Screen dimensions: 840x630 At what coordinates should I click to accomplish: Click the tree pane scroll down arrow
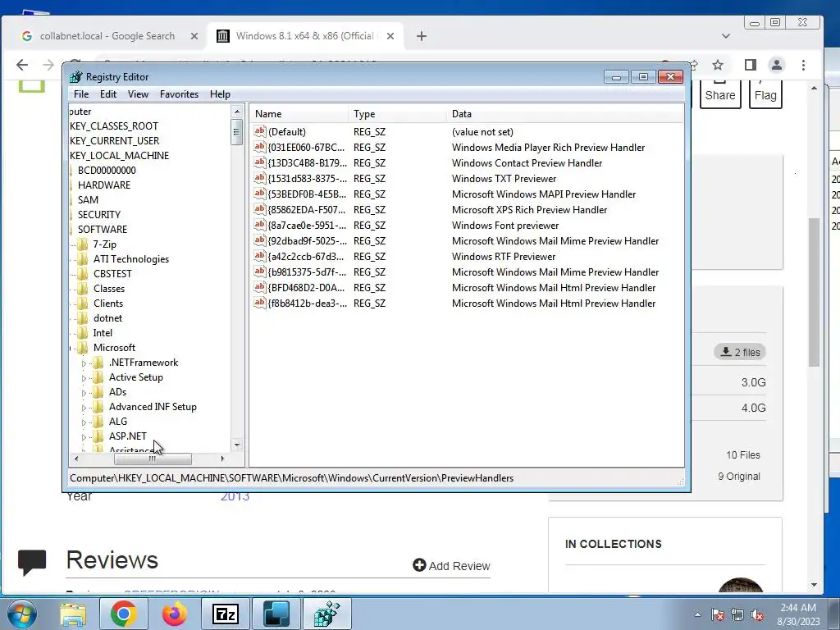[x=237, y=445]
